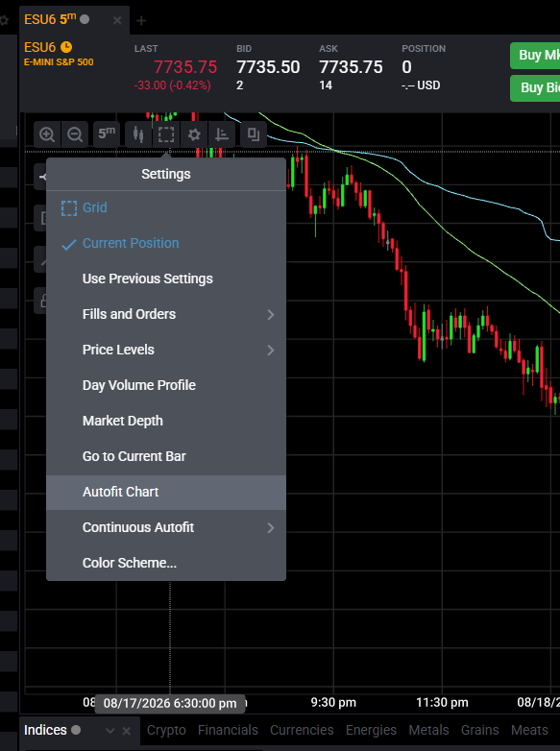Click the Buy Mkt button
Viewport: 560px width, 751px height.
point(535,56)
